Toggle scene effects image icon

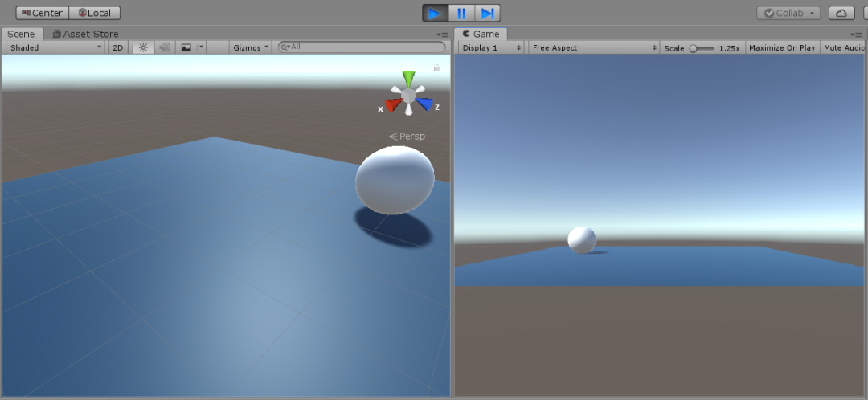click(186, 47)
